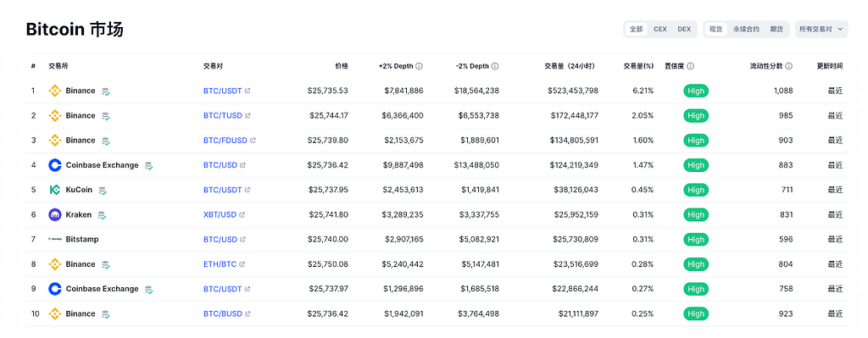The height and width of the screenshot is (338, 868).
Task: Click High confidence badge in row 1
Action: [x=696, y=91]
